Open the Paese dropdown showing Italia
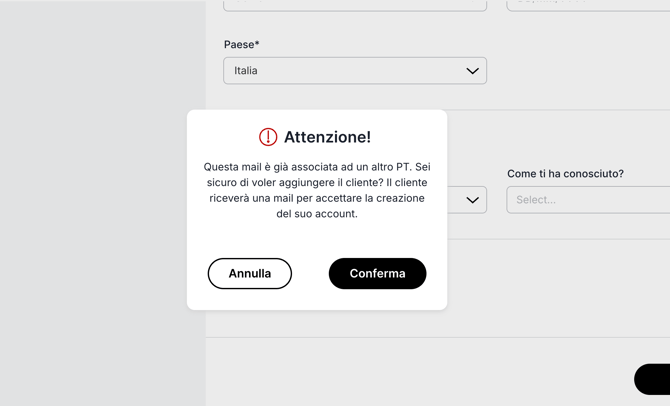This screenshot has height=406, width=670. pyautogui.click(x=355, y=71)
